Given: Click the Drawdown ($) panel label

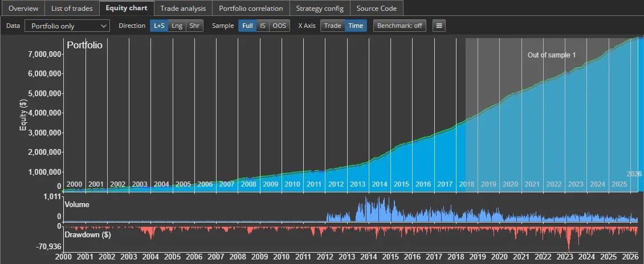Looking at the screenshot, I should tap(88, 235).
